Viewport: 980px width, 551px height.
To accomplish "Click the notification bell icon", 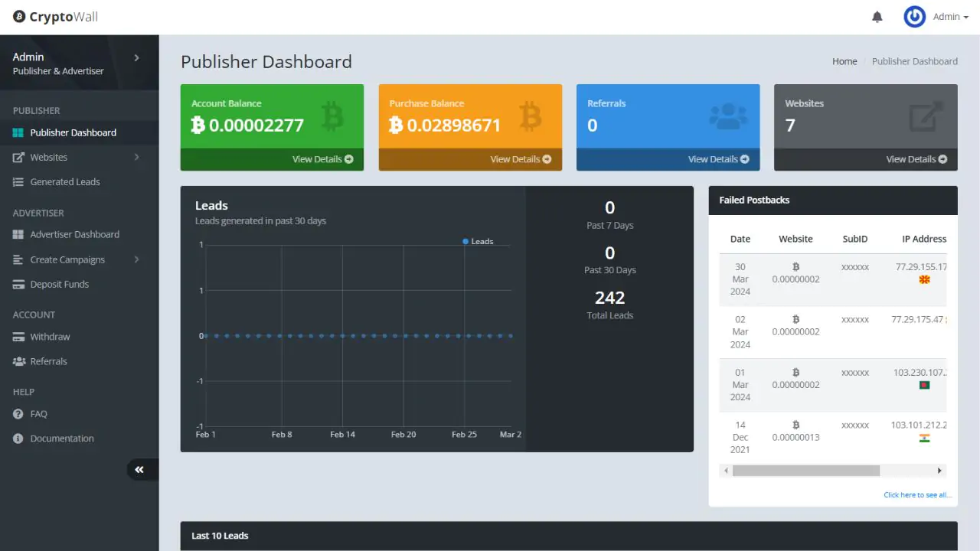I will pyautogui.click(x=877, y=16).
